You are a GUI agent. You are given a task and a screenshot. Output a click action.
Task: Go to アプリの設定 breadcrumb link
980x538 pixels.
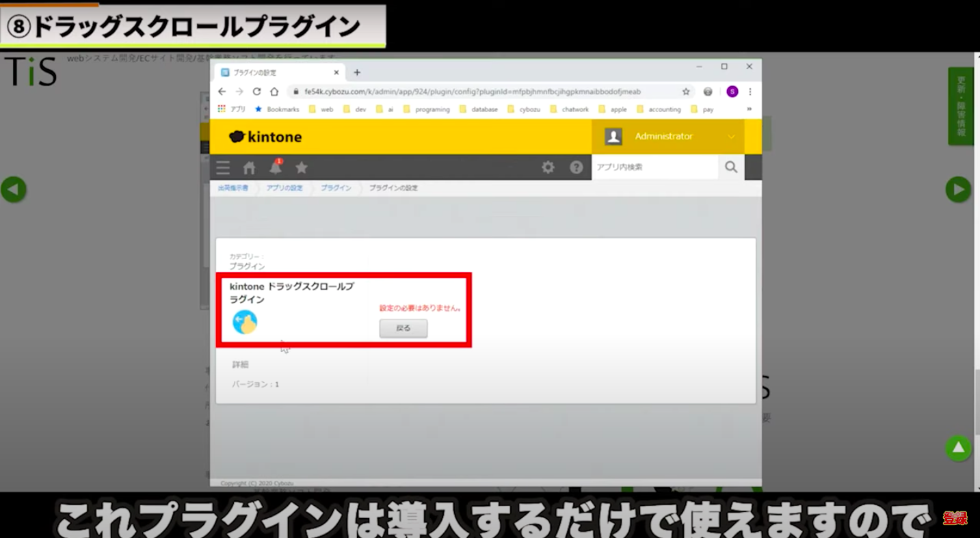[x=284, y=188]
